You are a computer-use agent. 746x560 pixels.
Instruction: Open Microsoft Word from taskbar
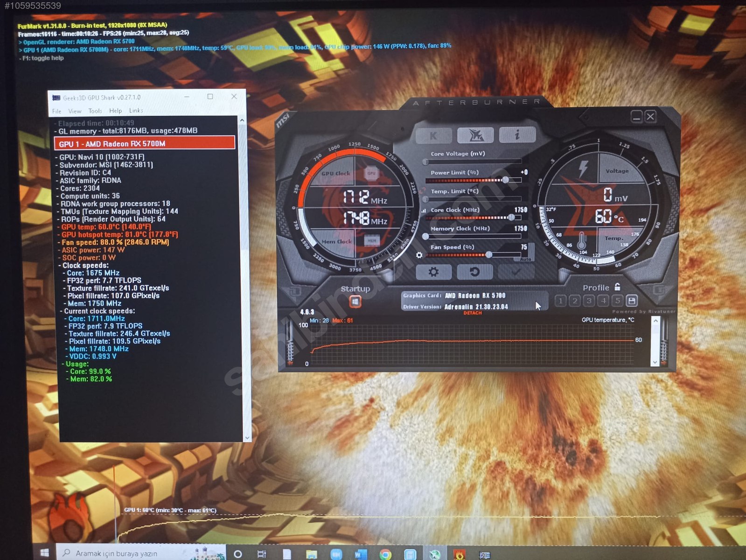(361, 554)
